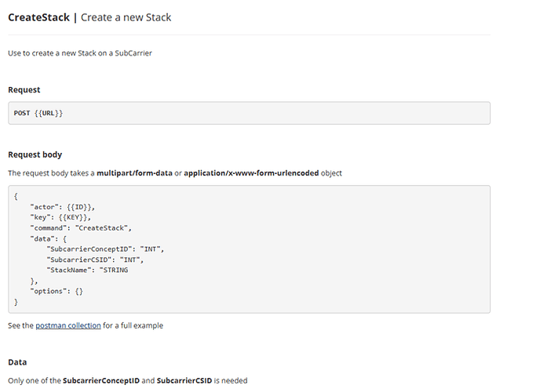Click the application/x-www-form-urlencoded text
The width and height of the screenshot is (536, 392).
251,173
